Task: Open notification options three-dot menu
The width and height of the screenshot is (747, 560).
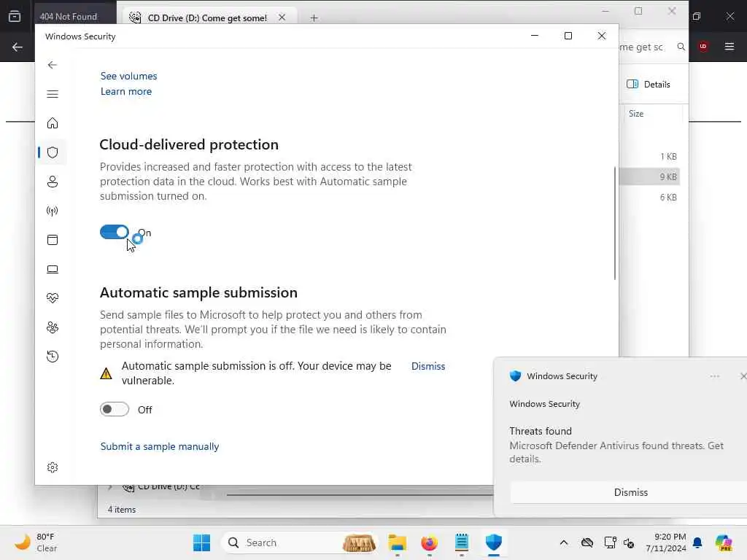Action: coord(715,376)
